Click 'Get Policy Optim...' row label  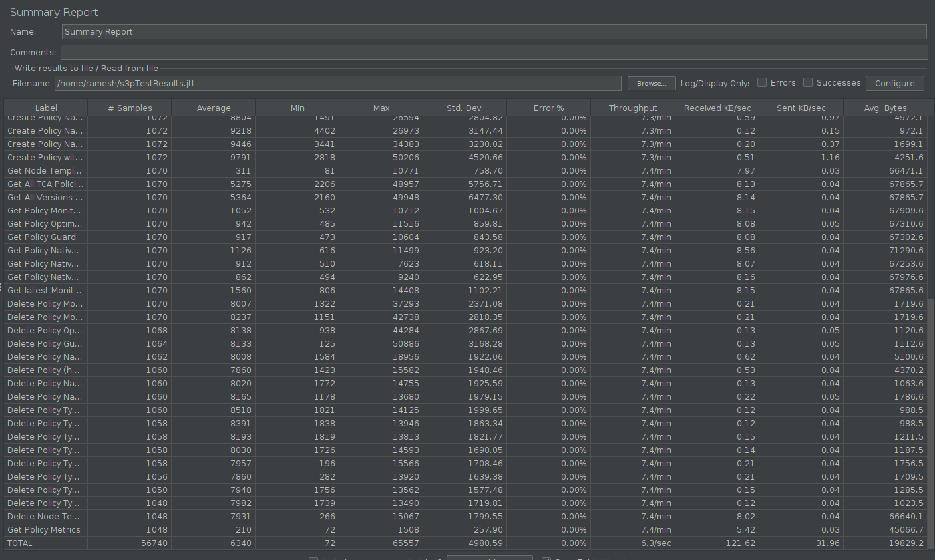(45, 224)
